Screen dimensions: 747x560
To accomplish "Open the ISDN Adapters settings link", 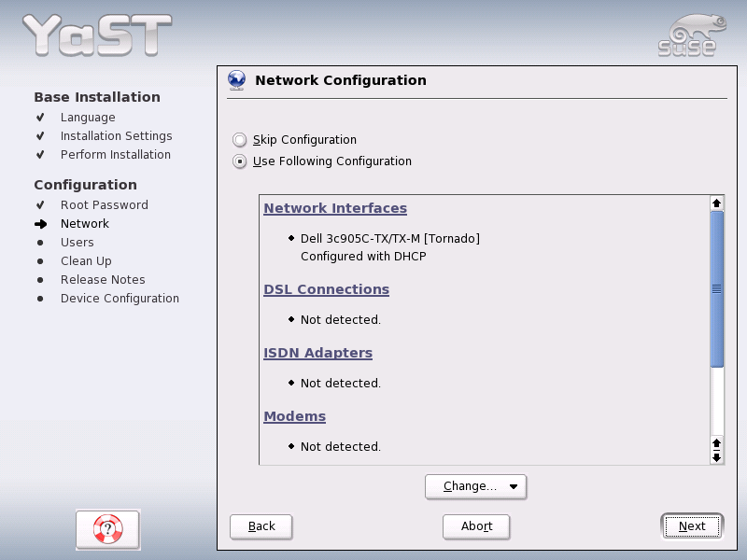I will [317, 353].
